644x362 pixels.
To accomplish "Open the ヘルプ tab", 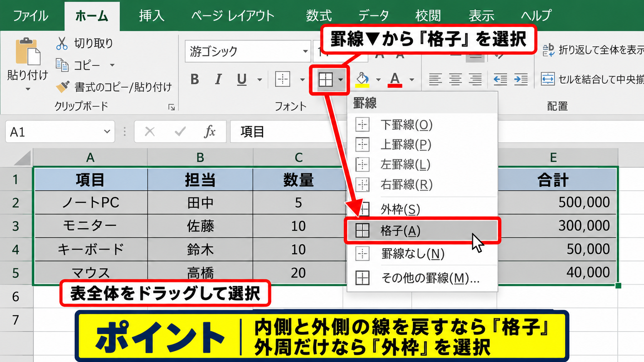I will click(x=536, y=16).
